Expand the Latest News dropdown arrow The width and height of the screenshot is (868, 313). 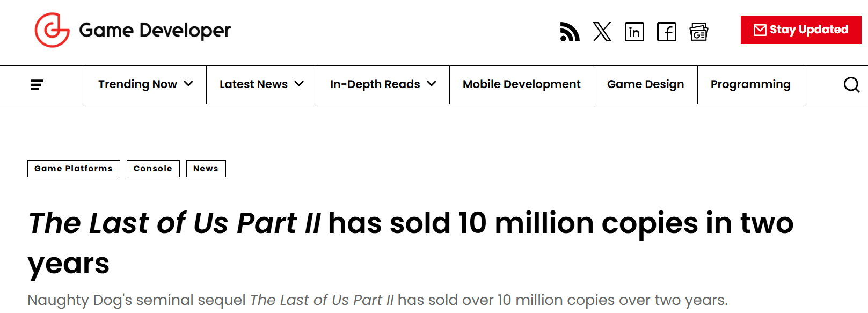pos(299,84)
